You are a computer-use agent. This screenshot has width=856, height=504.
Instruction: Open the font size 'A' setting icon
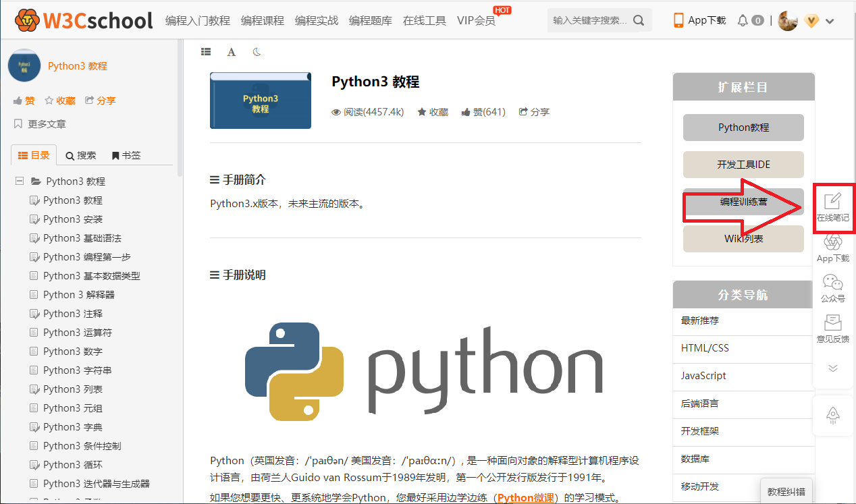click(231, 52)
